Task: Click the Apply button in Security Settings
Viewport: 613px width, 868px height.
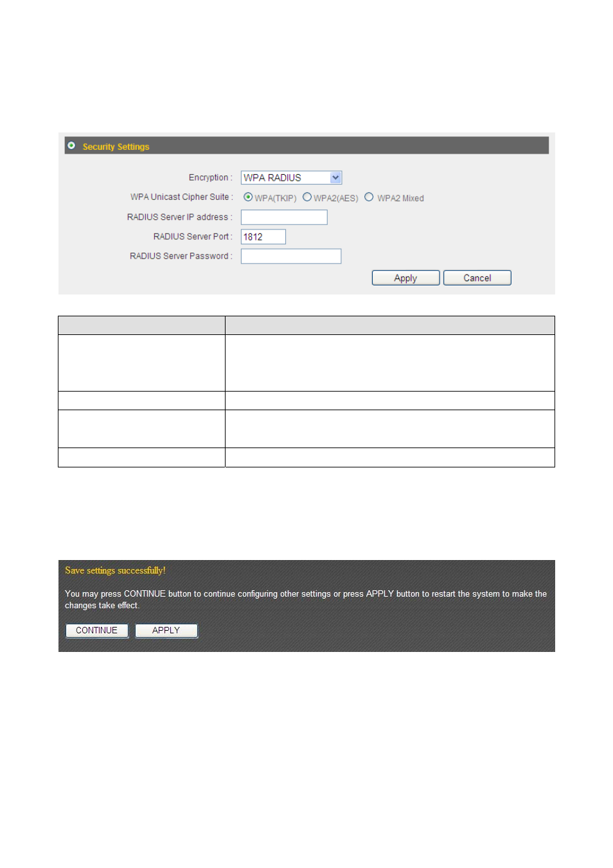Action: pyautogui.click(x=406, y=278)
